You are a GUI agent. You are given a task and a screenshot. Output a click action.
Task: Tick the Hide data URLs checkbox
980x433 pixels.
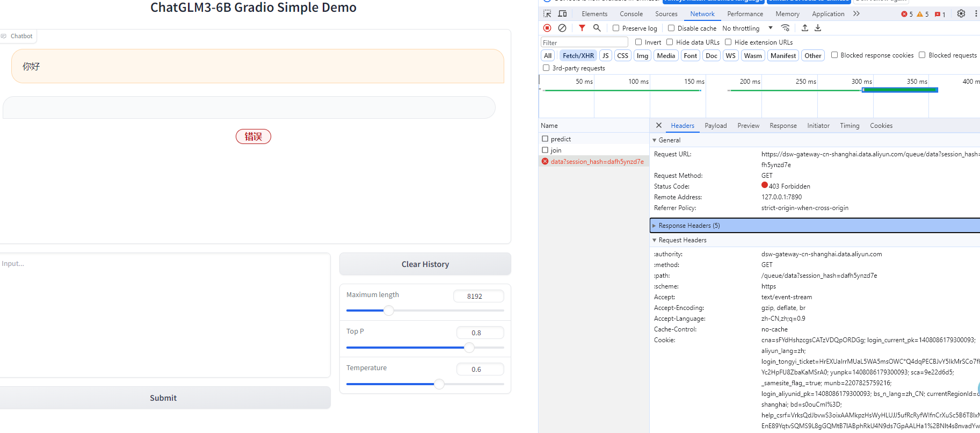(670, 42)
